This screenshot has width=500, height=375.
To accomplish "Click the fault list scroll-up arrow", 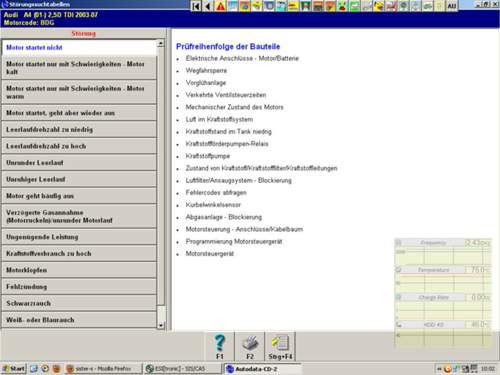I will click(161, 43).
